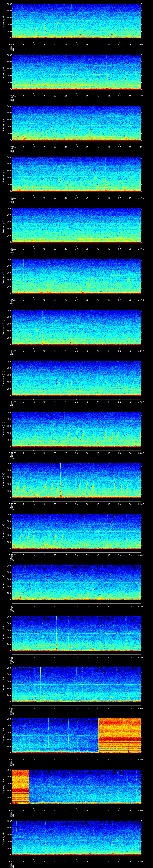Click the "30:00" end time label

pyautogui.click(x=141, y=44)
